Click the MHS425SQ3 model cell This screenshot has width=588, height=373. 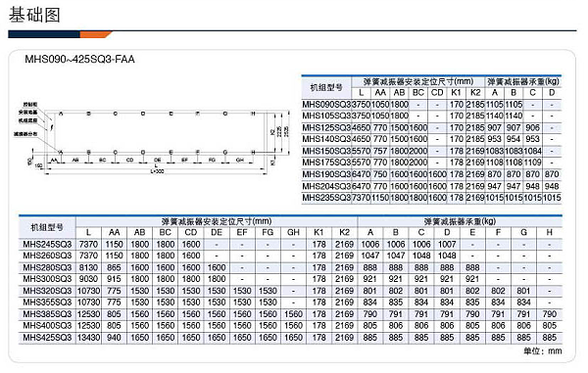(47, 338)
